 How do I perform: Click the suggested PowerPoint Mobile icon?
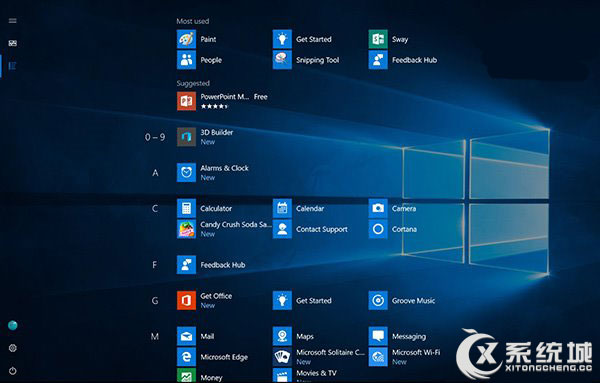186,101
